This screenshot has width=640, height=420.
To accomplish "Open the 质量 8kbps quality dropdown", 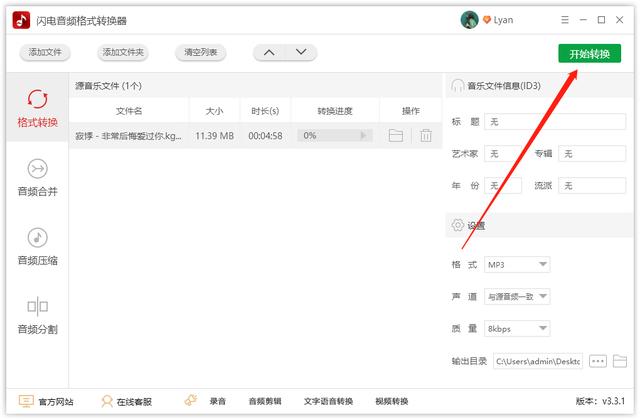I will click(x=517, y=329).
